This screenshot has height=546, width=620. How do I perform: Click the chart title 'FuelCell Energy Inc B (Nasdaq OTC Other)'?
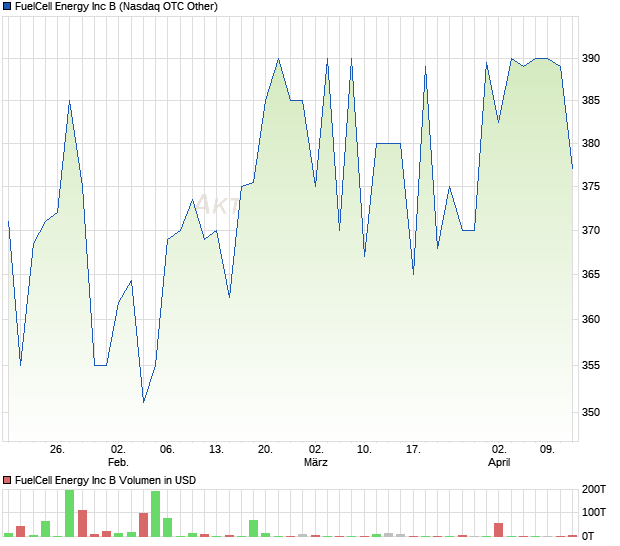coord(116,6)
